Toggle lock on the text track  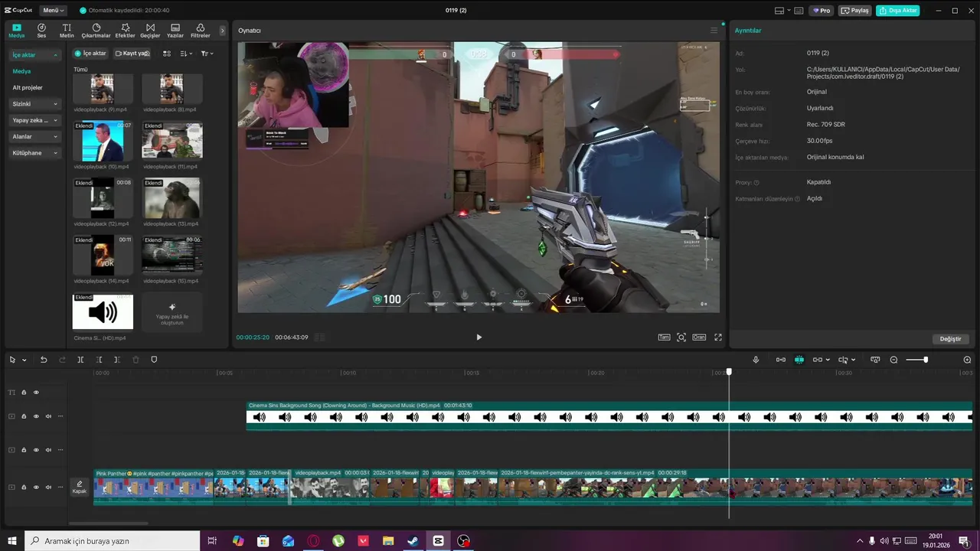coord(24,393)
